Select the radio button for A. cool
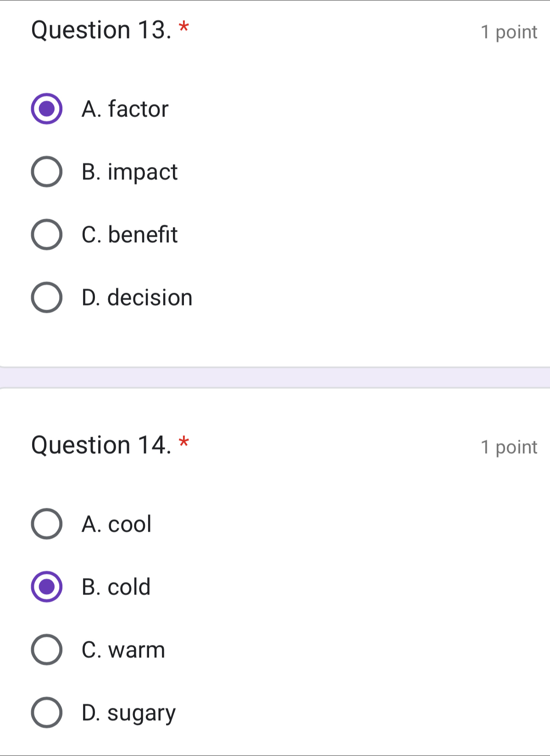Image resolution: width=550 pixels, height=756 pixels. tap(46, 523)
